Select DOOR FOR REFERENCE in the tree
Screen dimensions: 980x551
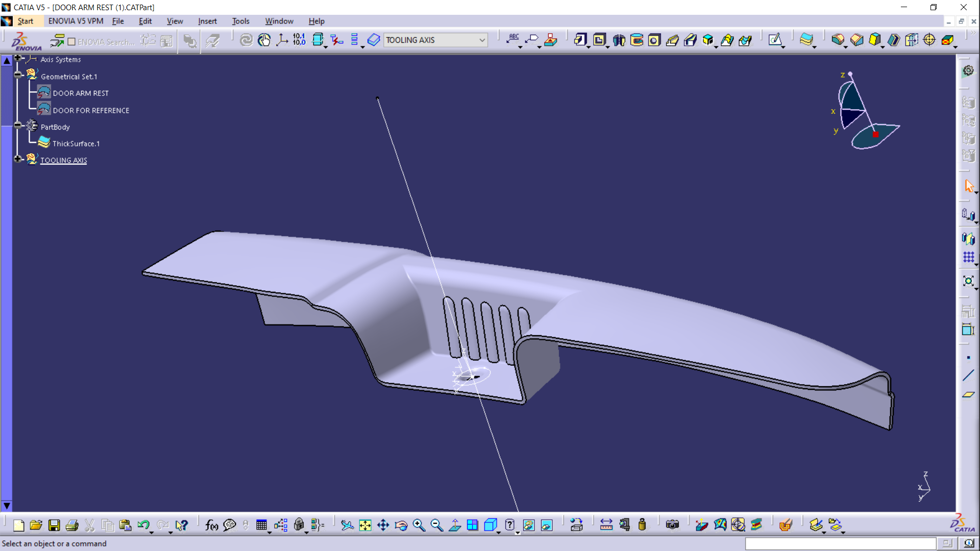click(x=91, y=110)
